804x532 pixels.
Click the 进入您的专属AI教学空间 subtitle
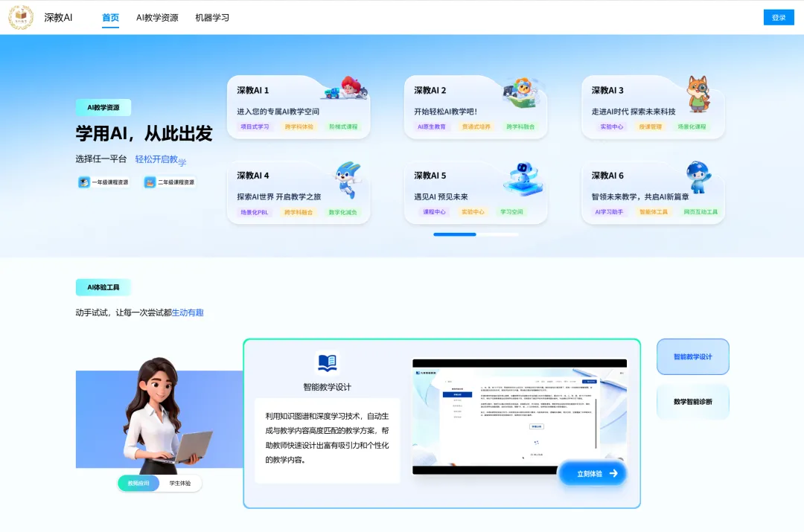[278, 111]
